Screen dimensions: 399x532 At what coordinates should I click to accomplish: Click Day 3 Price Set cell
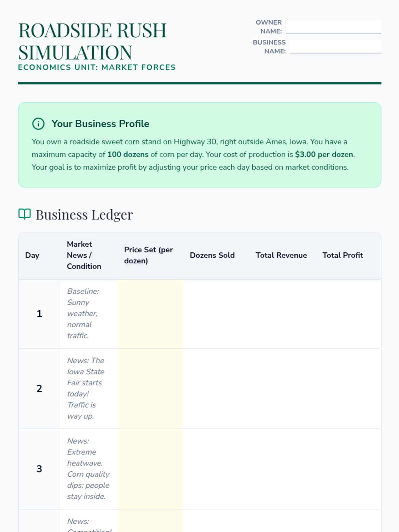(x=150, y=469)
